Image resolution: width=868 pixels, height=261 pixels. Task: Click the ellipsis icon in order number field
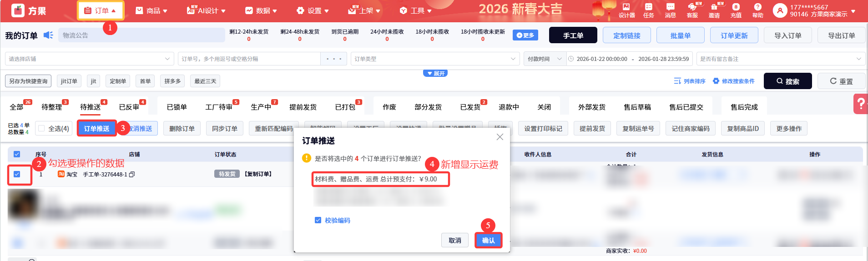(334, 59)
